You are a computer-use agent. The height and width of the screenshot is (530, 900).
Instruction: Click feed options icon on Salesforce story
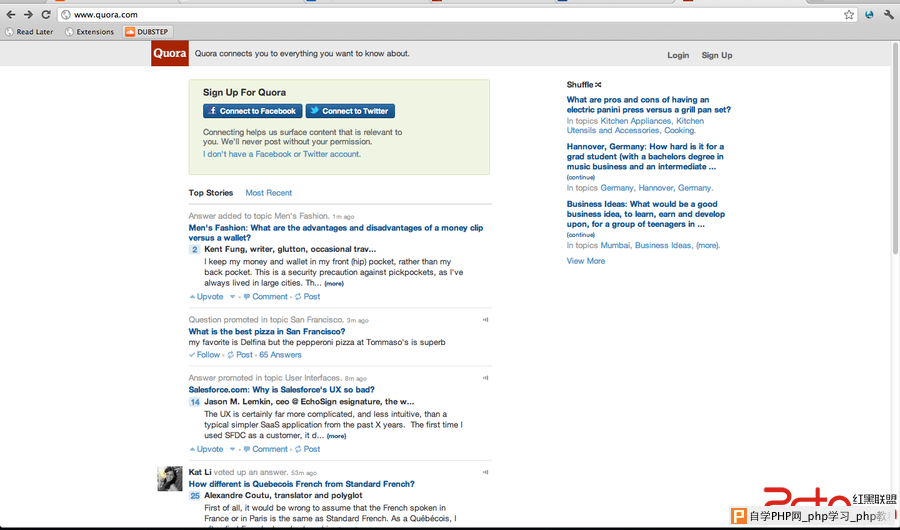(x=486, y=378)
